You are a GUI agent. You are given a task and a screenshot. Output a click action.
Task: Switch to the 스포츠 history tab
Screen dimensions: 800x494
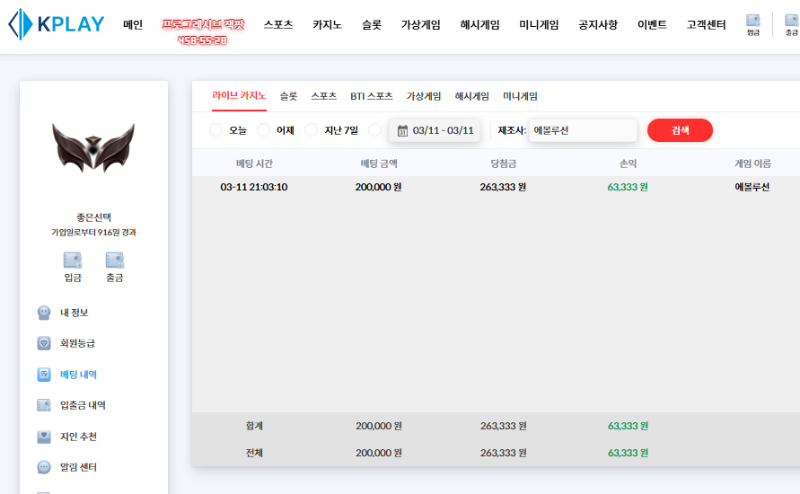[324, 96]
